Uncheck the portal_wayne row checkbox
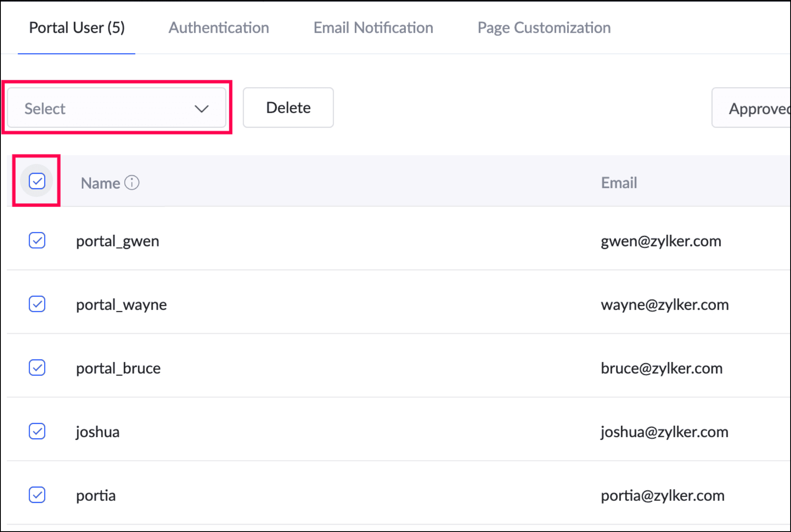The image size is (791, 532). (37, 304)
